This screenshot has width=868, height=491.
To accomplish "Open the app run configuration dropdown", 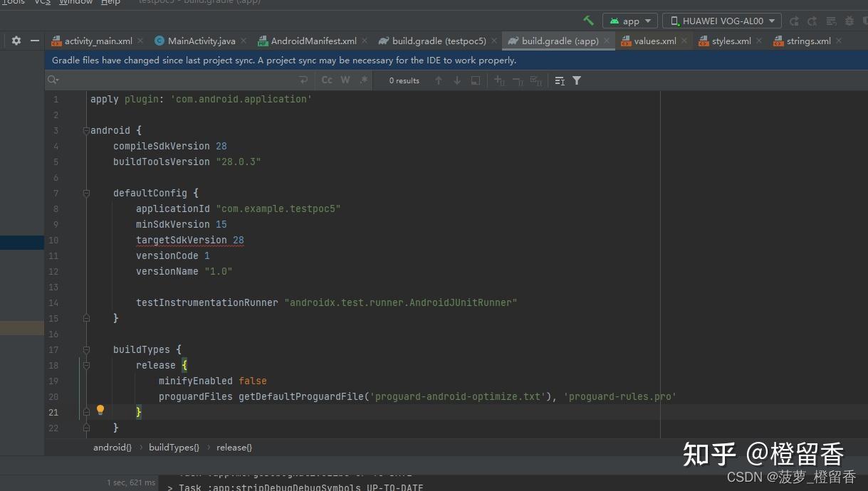I will pyautogui.click(x=629, y=21).
